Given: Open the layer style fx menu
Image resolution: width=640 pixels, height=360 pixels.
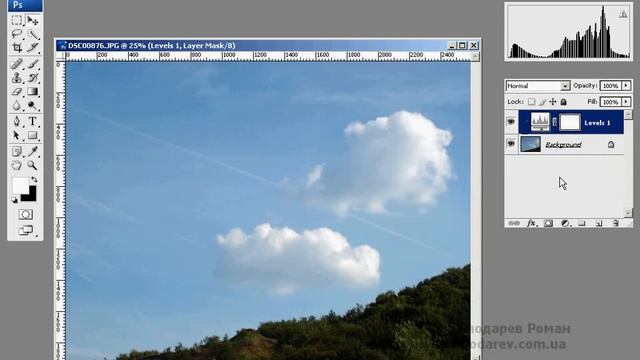Looking at the screenshot, I should coord(531,223).
